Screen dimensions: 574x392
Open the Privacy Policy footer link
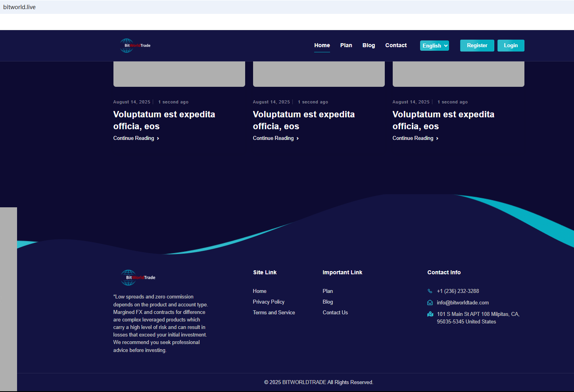pyautogui.click(x=269, y=302)
